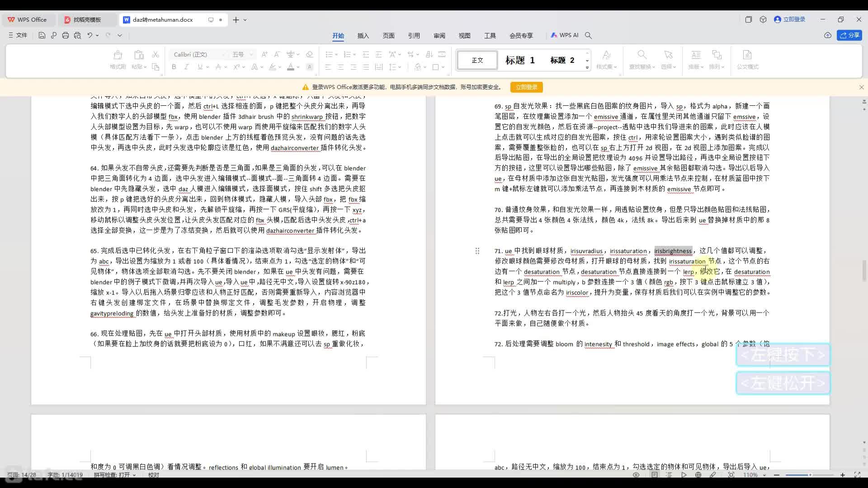
Task: Click the Copy icon below scissors
Action: 155,67
